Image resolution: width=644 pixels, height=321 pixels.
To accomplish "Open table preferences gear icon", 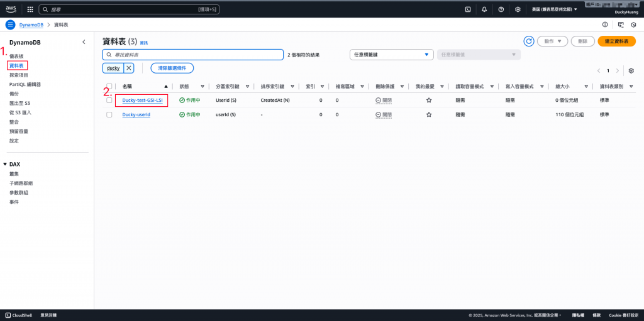I will [x=631, y=70].
